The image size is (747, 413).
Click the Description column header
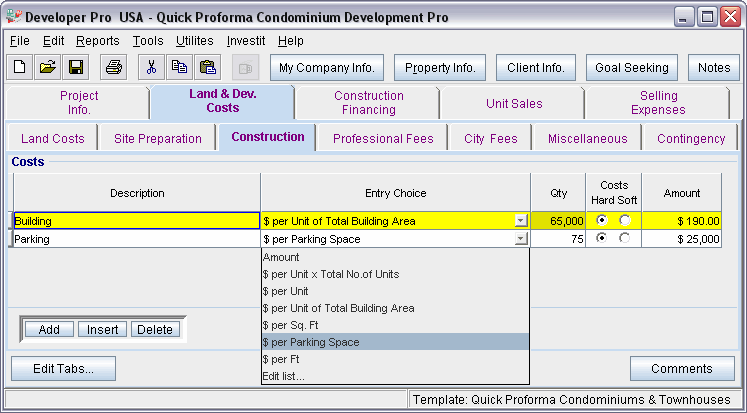click(x=137, y=193)
